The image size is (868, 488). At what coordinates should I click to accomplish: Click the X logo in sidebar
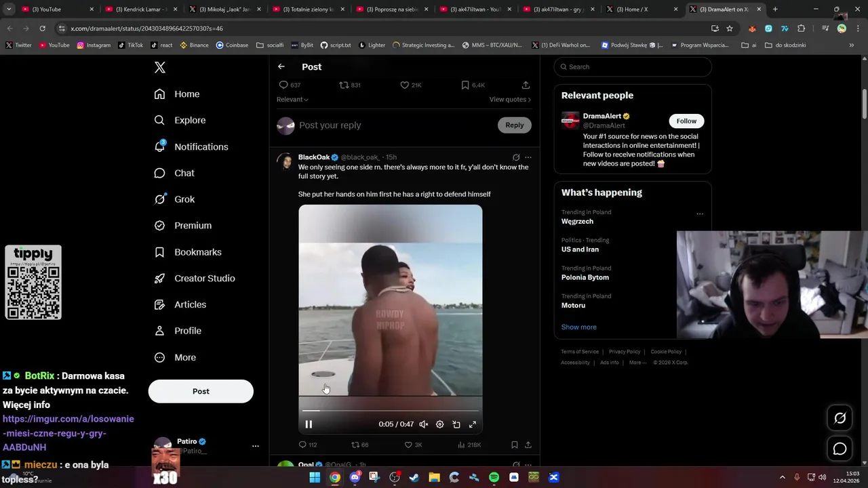point(160,67)
